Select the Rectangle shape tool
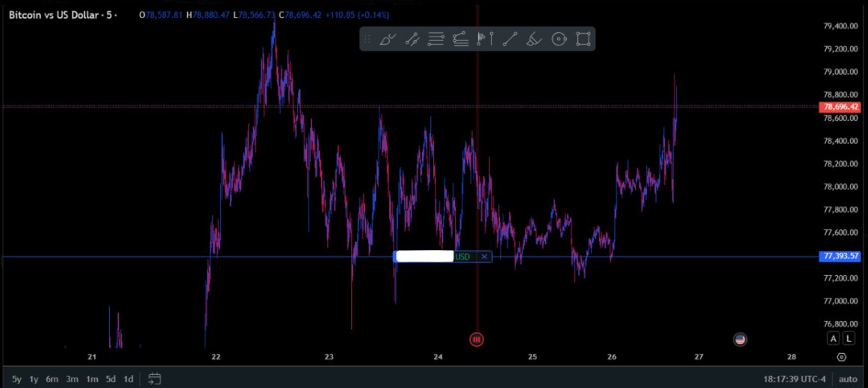The width and height of the screenshot is (868, 388). [x=583, y=40]
